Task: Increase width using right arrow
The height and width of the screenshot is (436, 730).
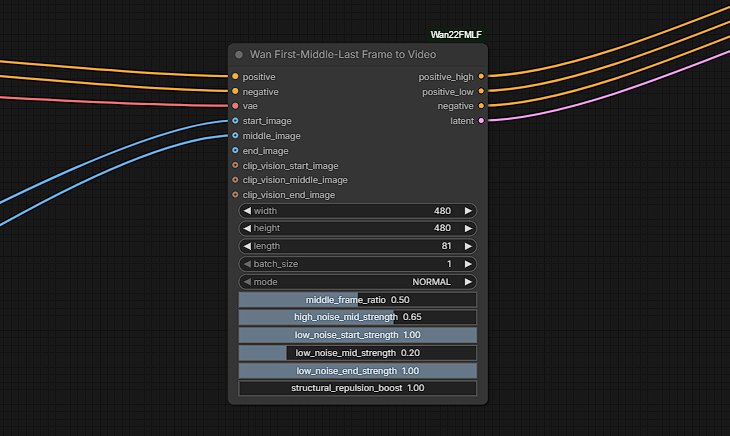Action: pos(468,211)
